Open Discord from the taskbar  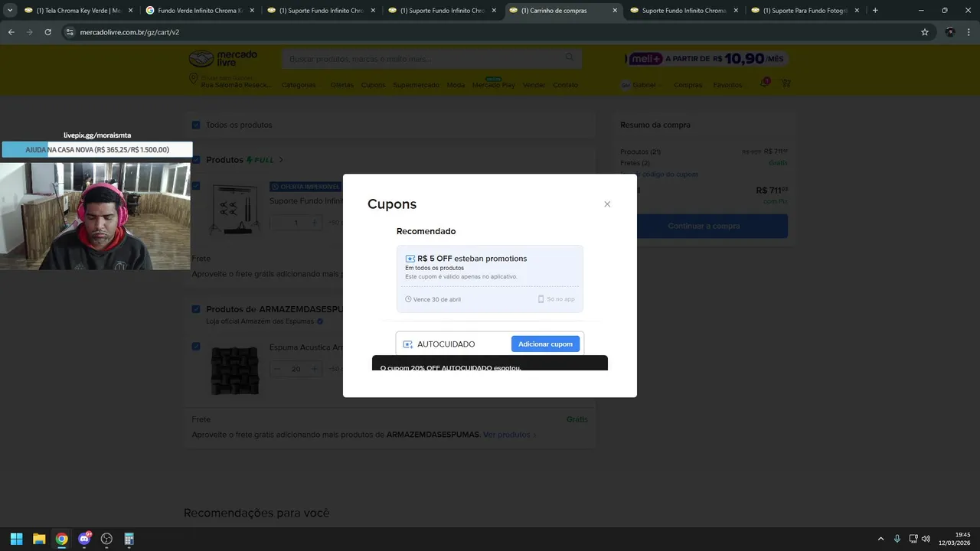pyautogui.click(x=84, y=539)
